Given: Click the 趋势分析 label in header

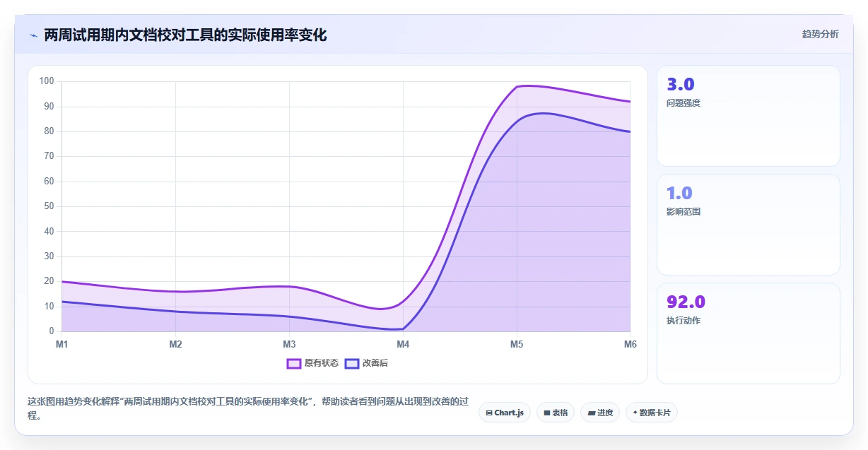Looking at the screenshot, I should (x=820, y=34).
